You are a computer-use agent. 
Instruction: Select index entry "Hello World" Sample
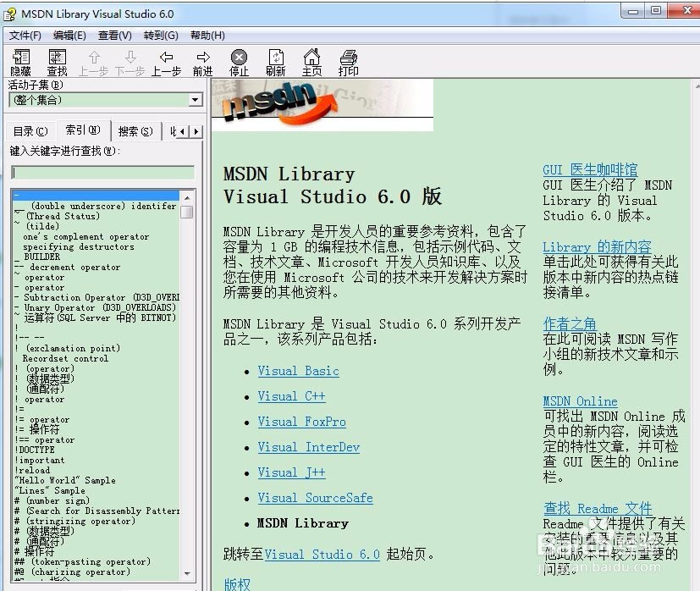point(65,481)
